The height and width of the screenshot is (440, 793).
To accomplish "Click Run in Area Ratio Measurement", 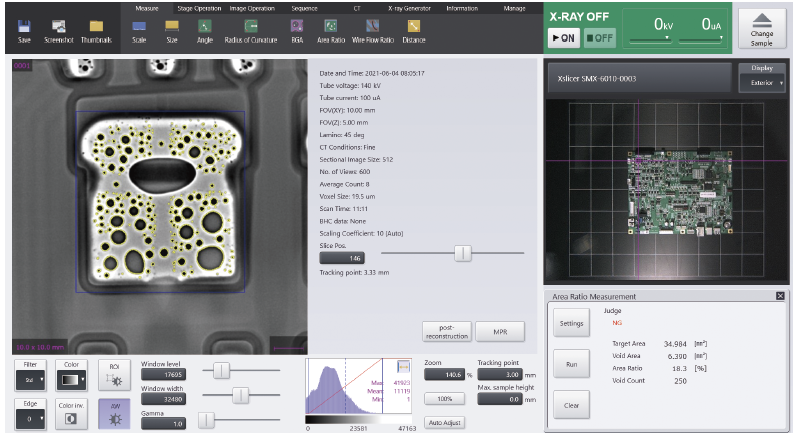I will point(571,364).
